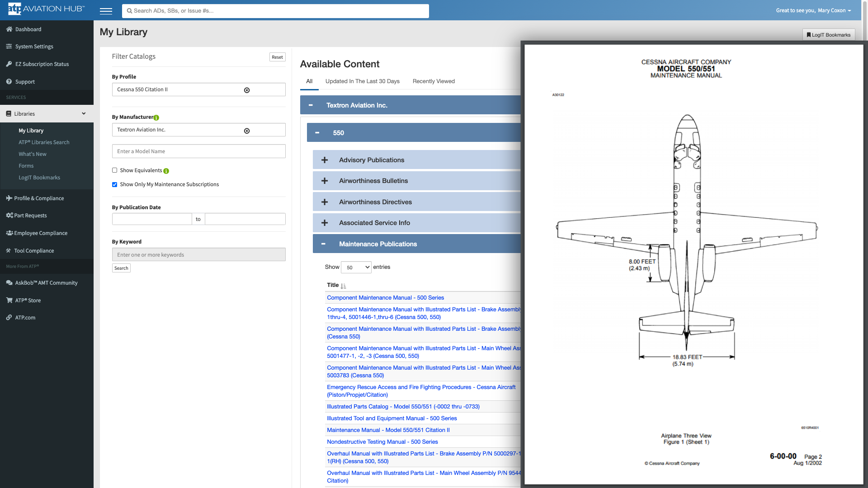Click the keyword input field
This screenshot has width=868, height=488.
[x=198, y=255]
